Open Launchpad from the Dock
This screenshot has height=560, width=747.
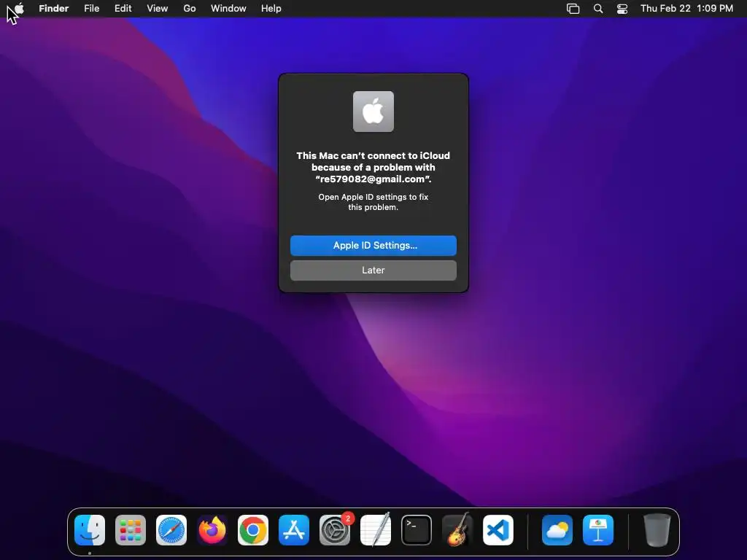(131, 530)
